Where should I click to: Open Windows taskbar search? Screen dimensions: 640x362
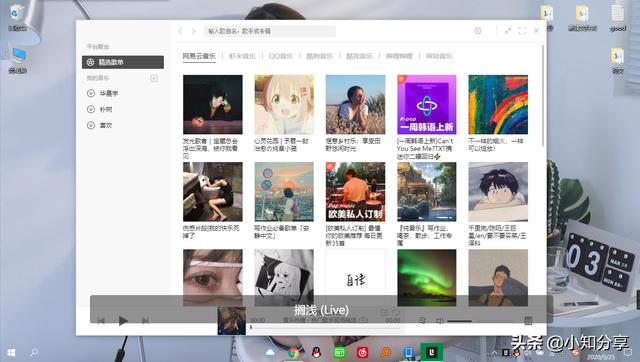[x=34, y=352]
